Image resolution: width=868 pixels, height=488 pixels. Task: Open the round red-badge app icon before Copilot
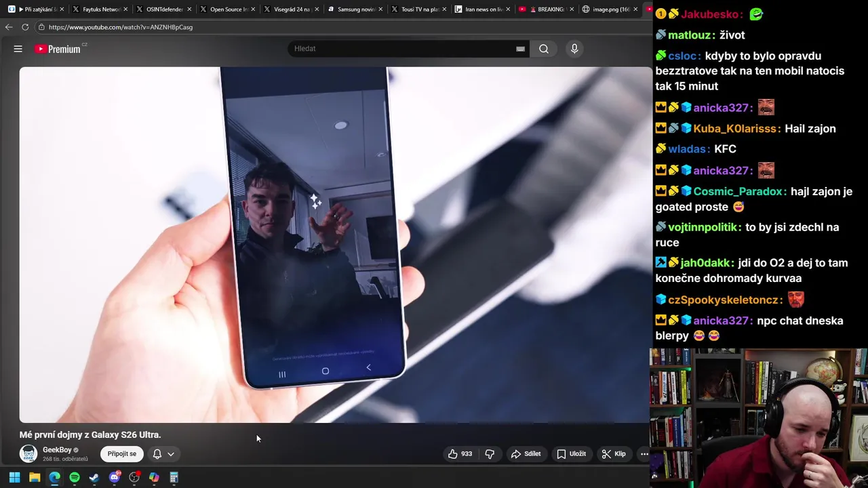pyautogui.click(x=134, y=477)
